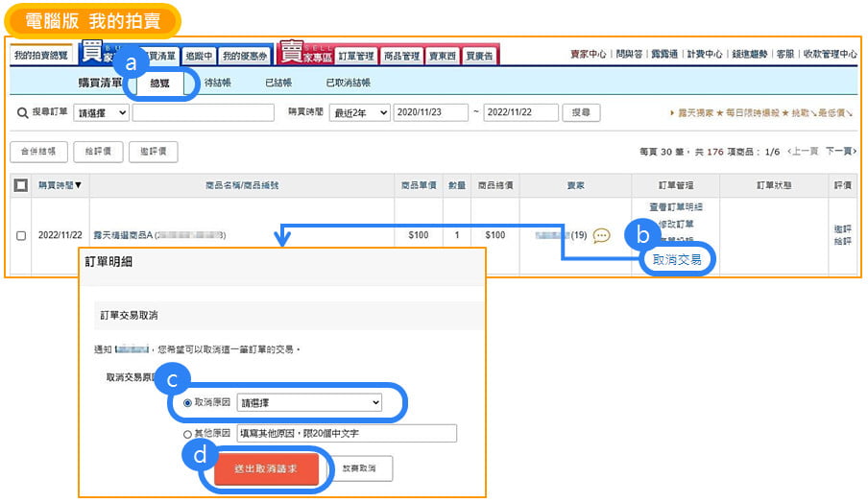Go to next page via 下一頁

tap(839, 152)
